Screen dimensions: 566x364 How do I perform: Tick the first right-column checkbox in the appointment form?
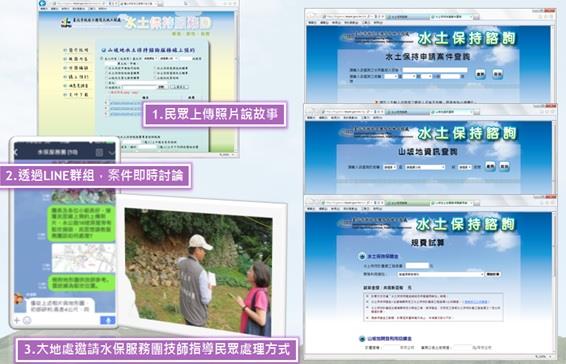155,68
